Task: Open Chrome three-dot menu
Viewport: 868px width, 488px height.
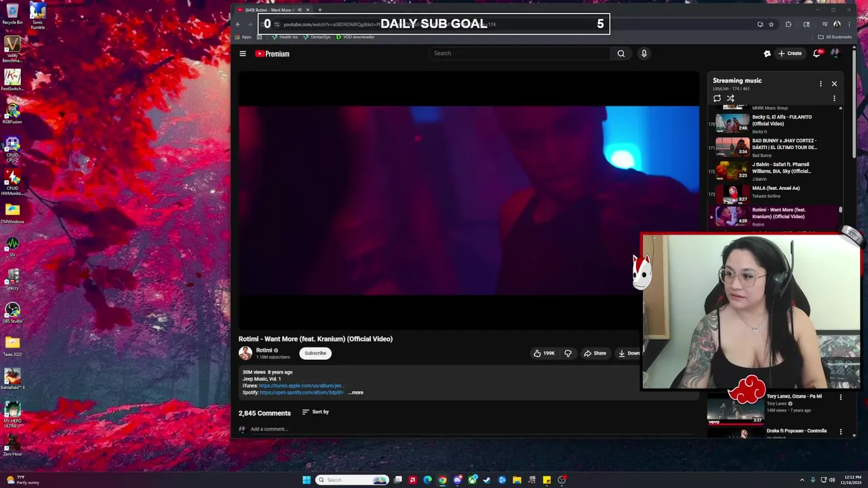Action: 850,24
